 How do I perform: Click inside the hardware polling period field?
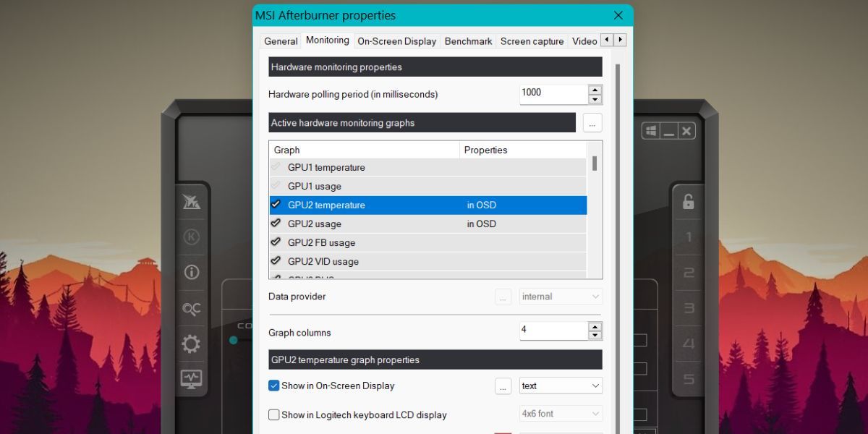pyautogui.click(x=550, y=93)
